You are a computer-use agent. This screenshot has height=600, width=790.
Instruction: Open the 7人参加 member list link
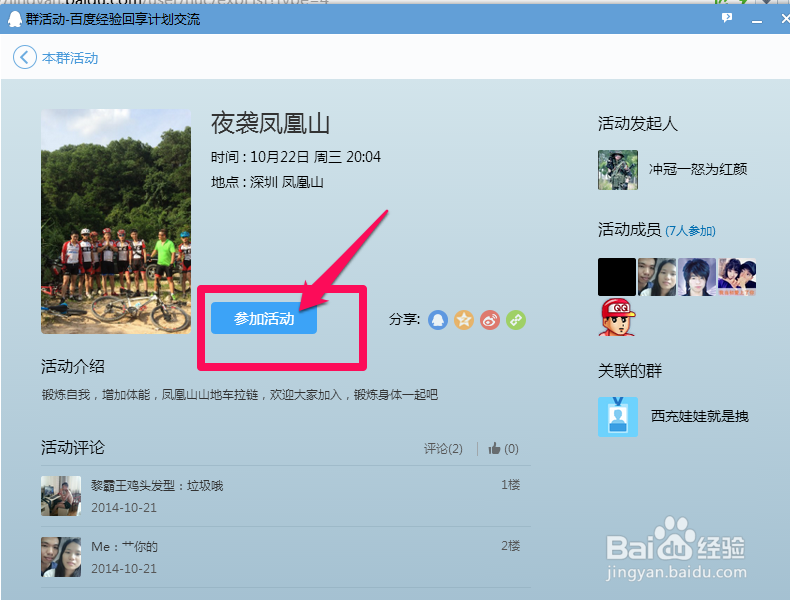pyautogui.click(x=690, y=231)
